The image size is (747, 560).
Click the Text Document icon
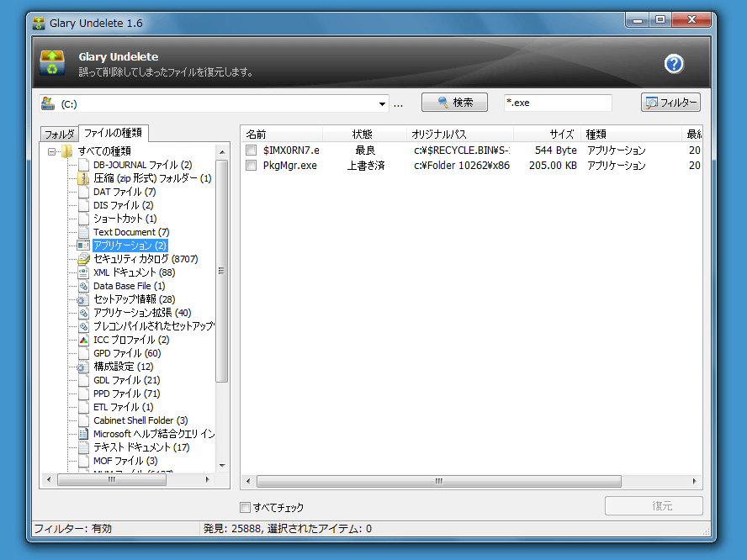[x=83, y=232]
